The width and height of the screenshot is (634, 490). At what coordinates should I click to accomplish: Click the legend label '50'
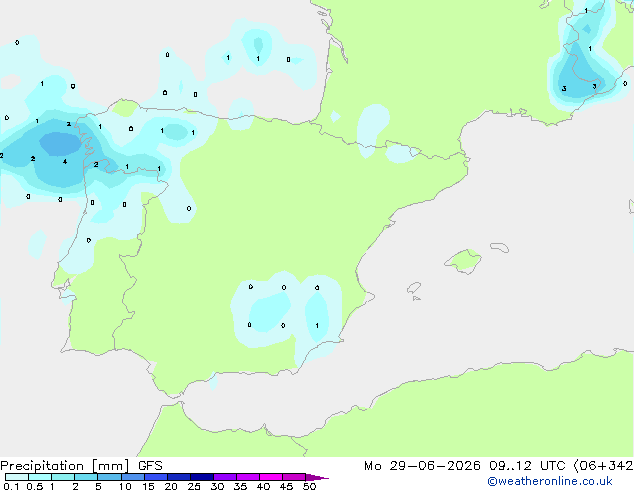(x=309, y=486)
